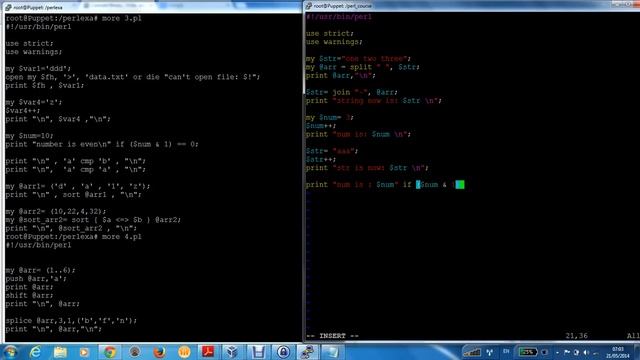Image resolution: width=640 pixels, height=360 pixels.
Task: Open Firefox from the taskbar
Action: pos(159,352)
